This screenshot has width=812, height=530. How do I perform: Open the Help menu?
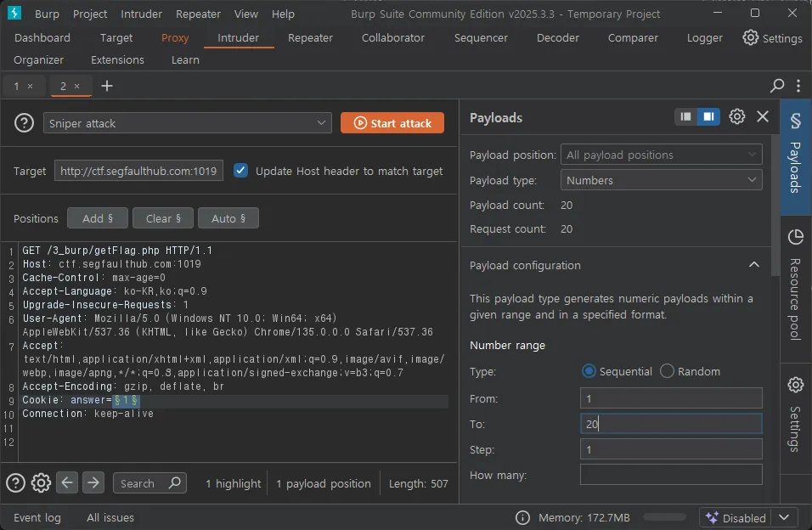pyautogui.click(x=283, y=14)
